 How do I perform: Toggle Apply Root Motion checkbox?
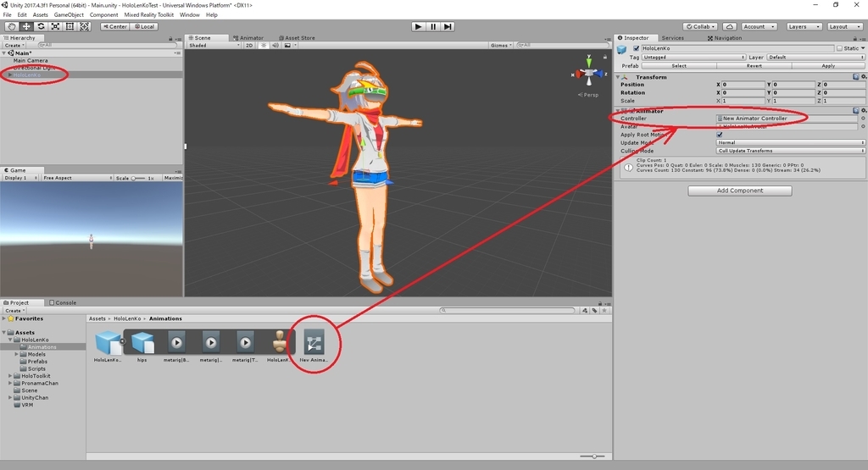[720, 135]
